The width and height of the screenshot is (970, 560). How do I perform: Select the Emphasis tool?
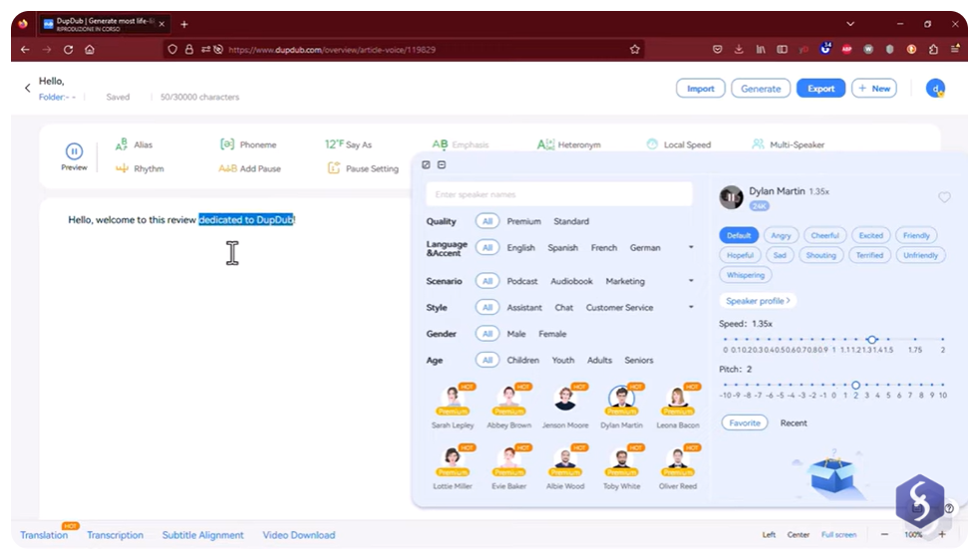tap(461, 144)
